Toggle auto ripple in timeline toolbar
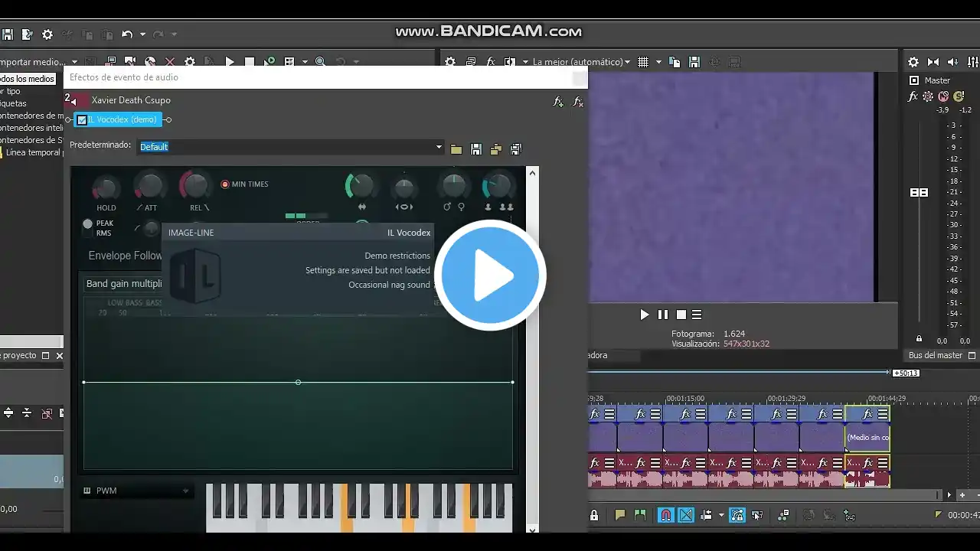This screenshot has height=551, width=980. 707,515
